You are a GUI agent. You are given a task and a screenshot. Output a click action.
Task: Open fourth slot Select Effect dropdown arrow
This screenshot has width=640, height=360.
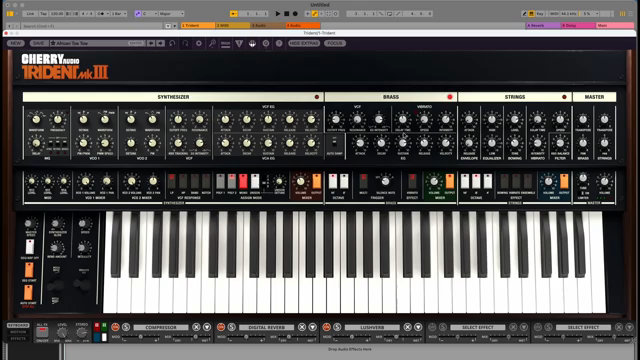(524, 327)
